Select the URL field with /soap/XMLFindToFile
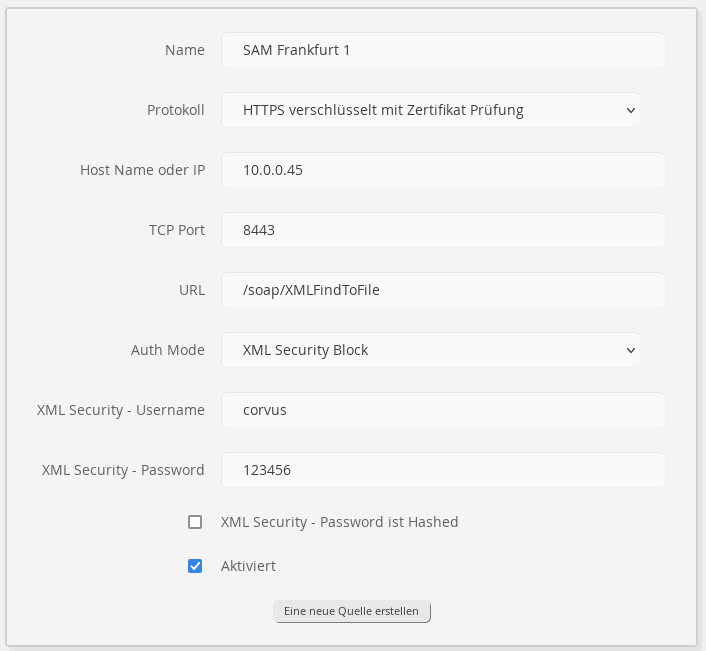The height and width of the screenshot is (651, 706). [442, 290]
